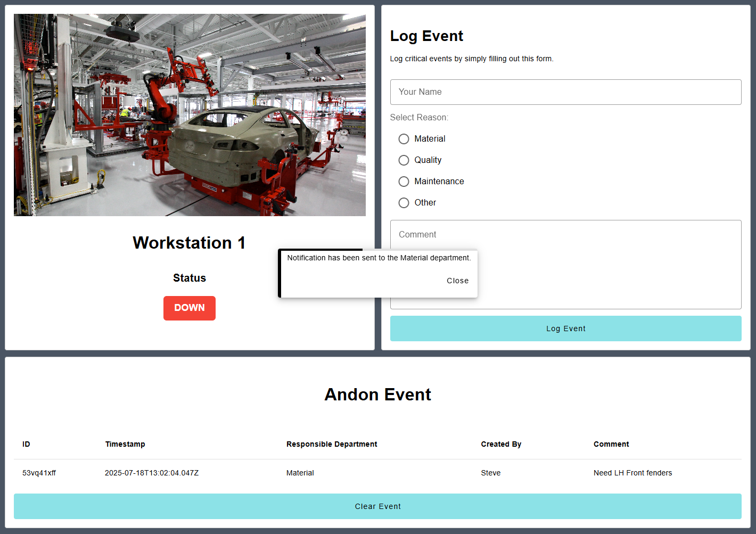The height and width of the screenshot is (534, 756).
Task: Click the Comment column header in the table
Action: (x=611, y=444)
